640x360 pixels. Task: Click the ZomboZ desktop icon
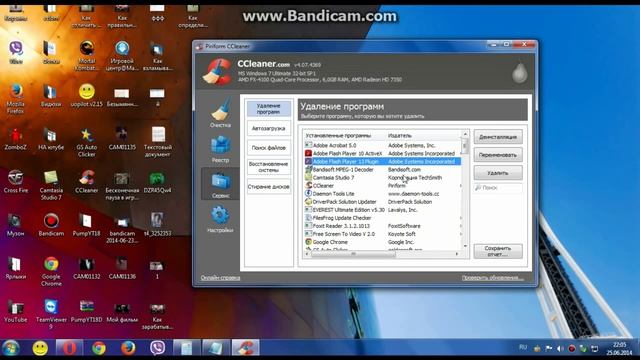(x=16, y=139)
